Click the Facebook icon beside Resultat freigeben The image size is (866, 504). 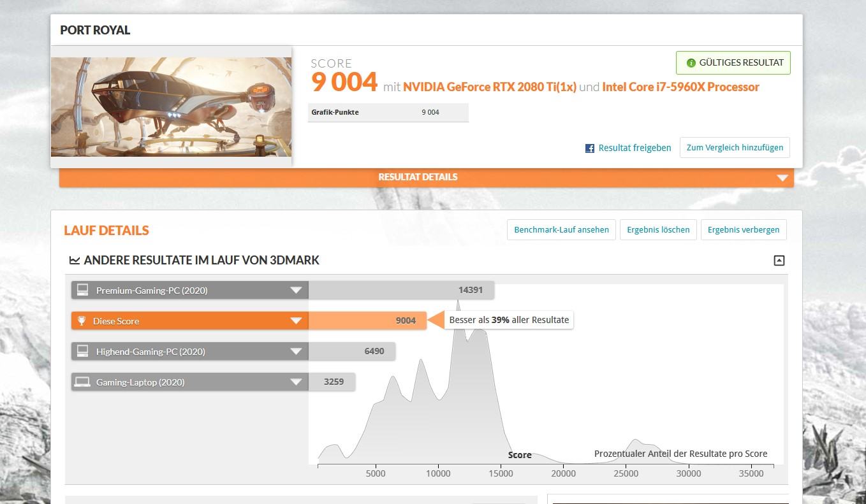tap(590, 148)
